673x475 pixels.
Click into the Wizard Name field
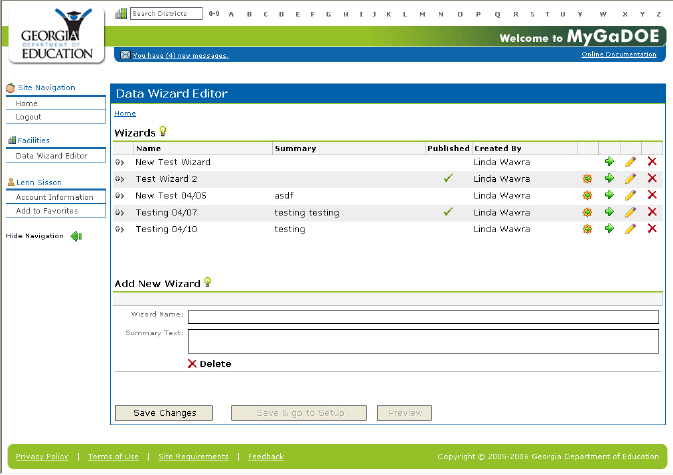423,317
